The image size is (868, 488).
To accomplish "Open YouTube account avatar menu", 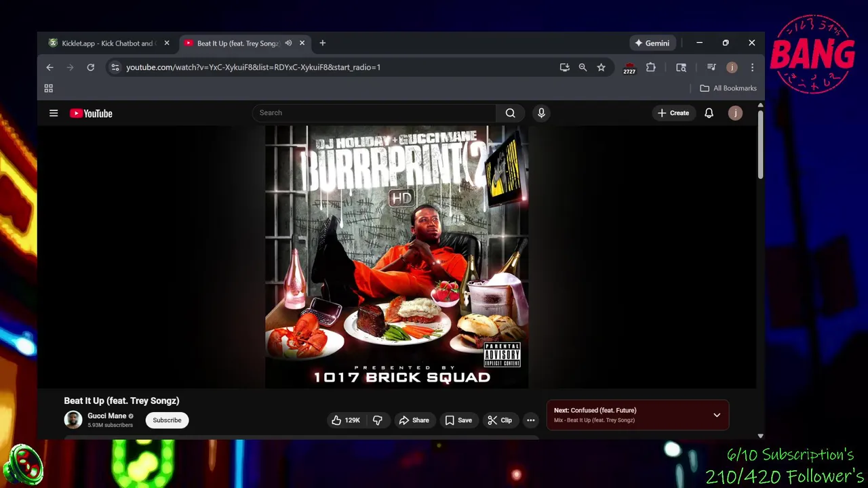I will [x=735, y=113].
